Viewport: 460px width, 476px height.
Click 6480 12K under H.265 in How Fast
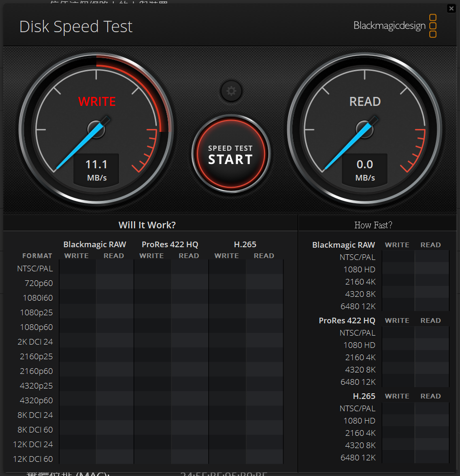(358, 458)
